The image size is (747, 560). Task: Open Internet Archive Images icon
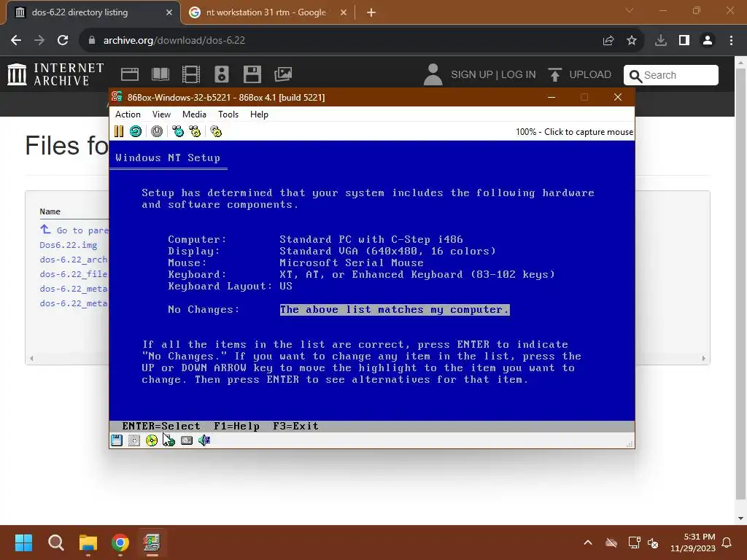[283, 74]
